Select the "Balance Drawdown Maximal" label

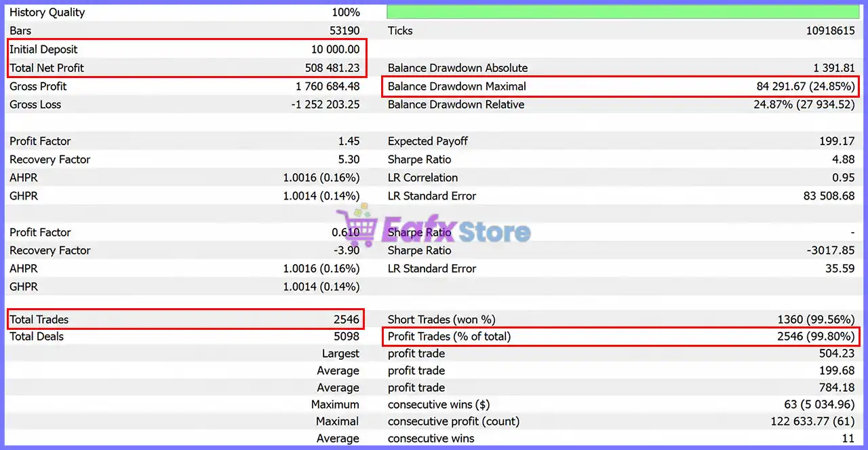[457, 86]
